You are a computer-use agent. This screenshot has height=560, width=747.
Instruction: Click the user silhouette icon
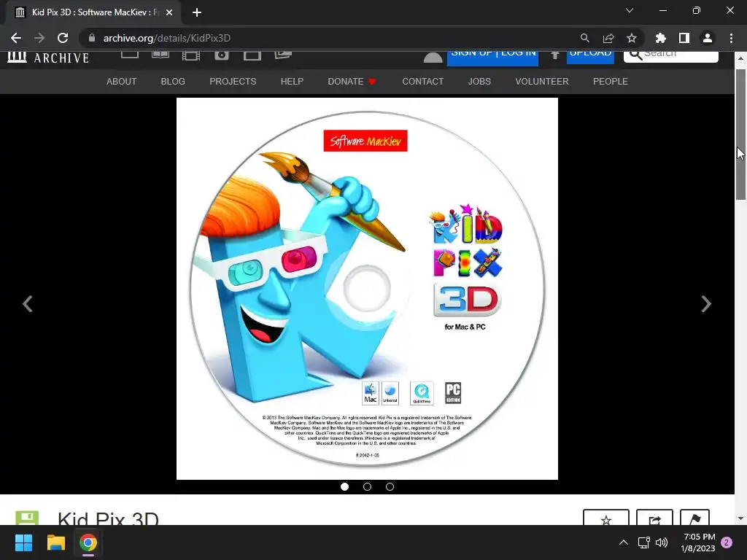433,57
